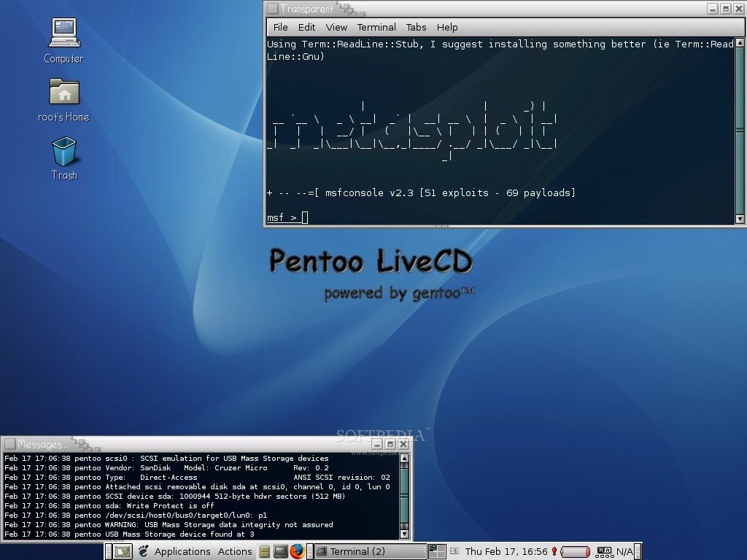
Task: Launch Firefox from the bottom panel
Action: tap(297, 551)
